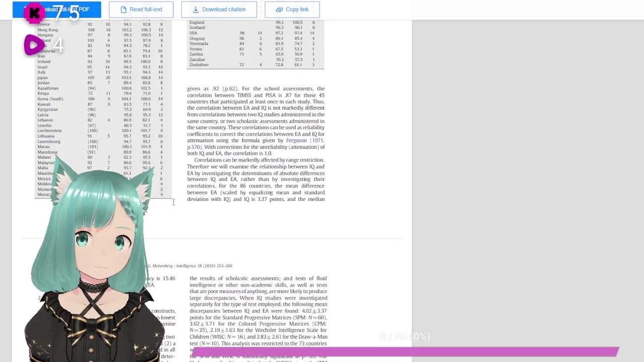
Task: Click the pink play-arrow overlay icon
Action: tap(33, 46)
